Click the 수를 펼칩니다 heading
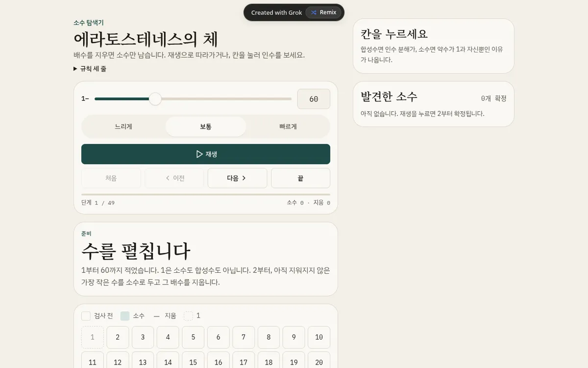The height and width of the screenshot is (368, 588). pyautogui.click(x=136, y=251)
